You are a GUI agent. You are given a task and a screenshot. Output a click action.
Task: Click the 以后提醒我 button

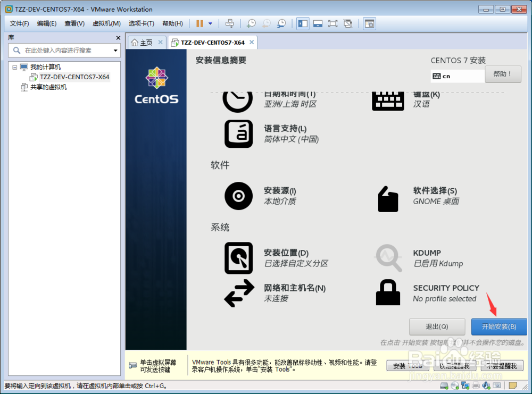pos(455,366)
